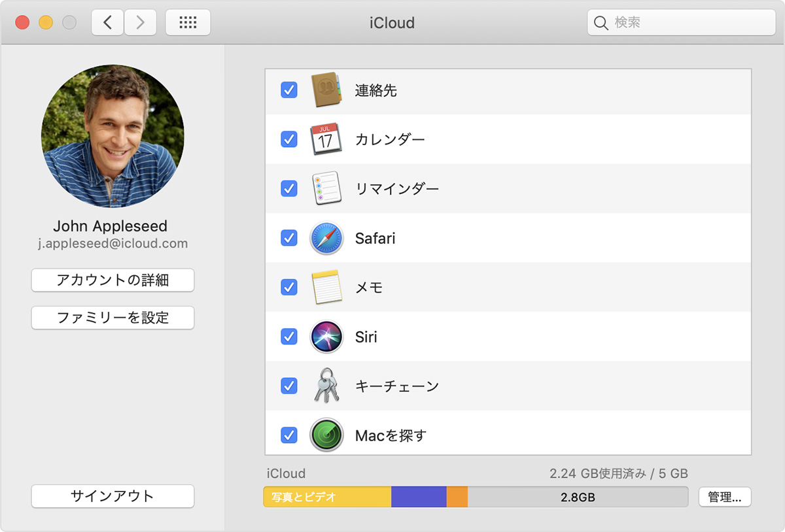Click the Macを探す row label
Screen dimensions: 785x532
[391, 435]
